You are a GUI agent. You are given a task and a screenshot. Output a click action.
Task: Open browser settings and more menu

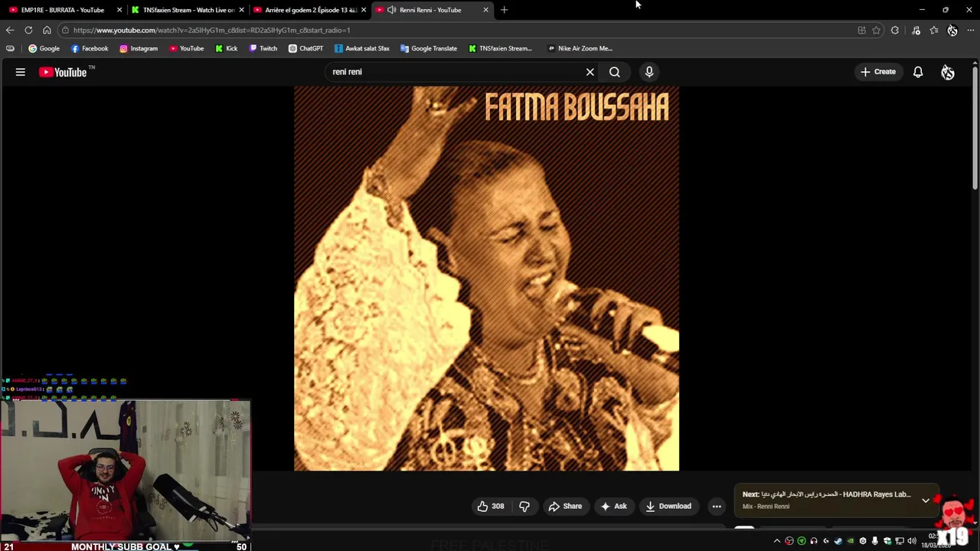pyautogui.click(x=971, y=30)
